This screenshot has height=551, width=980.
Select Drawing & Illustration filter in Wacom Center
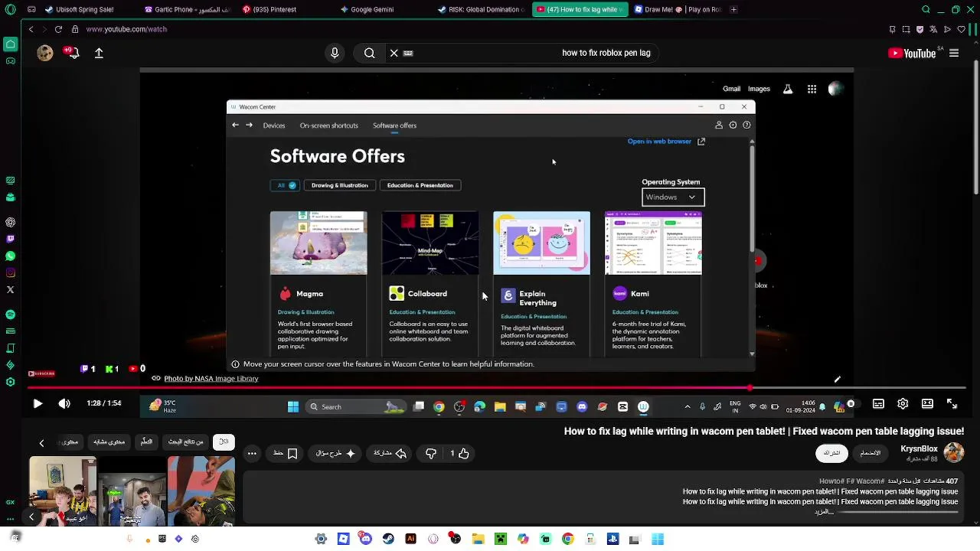(339, 185)
